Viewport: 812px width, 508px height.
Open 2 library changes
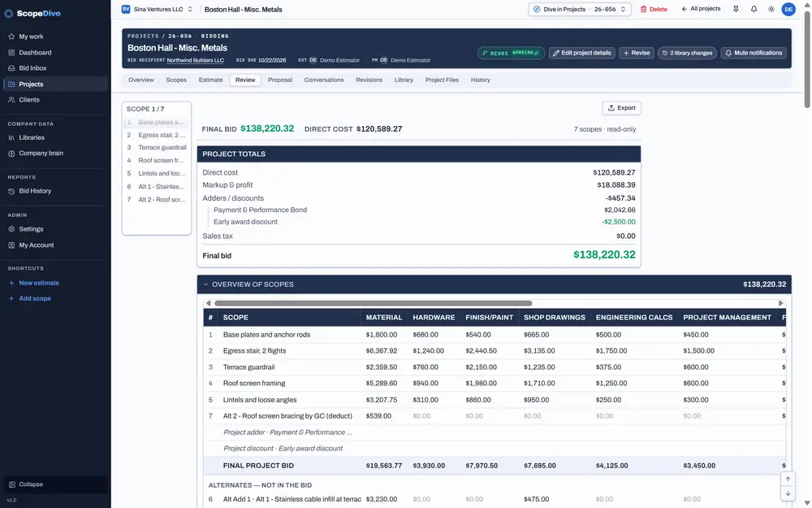click(x=687, y=53)
